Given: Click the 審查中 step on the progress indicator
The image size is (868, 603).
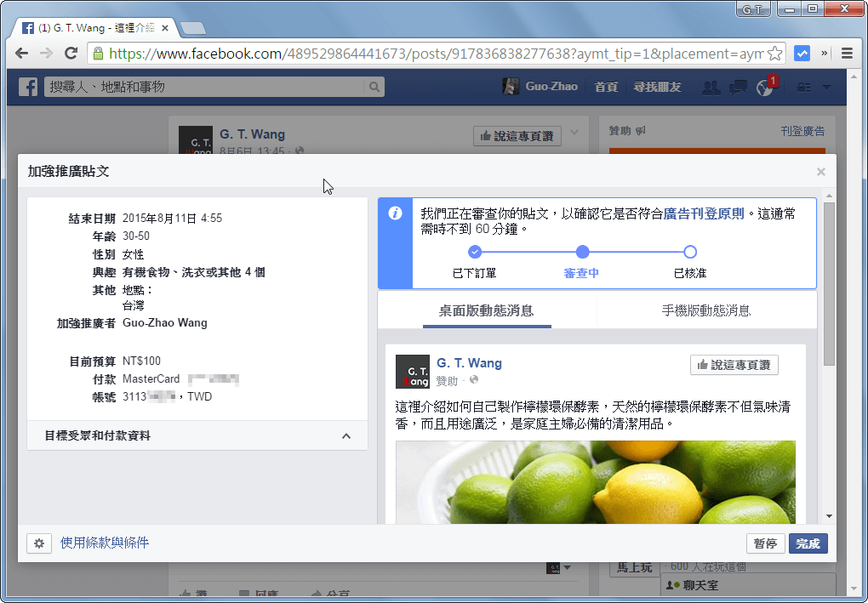Looking at the screenshot, I should pyautogui.click(x=582, y=252).
